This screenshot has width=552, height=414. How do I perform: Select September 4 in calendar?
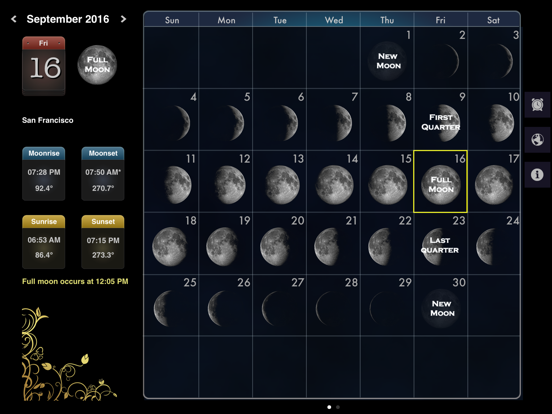click(171, 120)
